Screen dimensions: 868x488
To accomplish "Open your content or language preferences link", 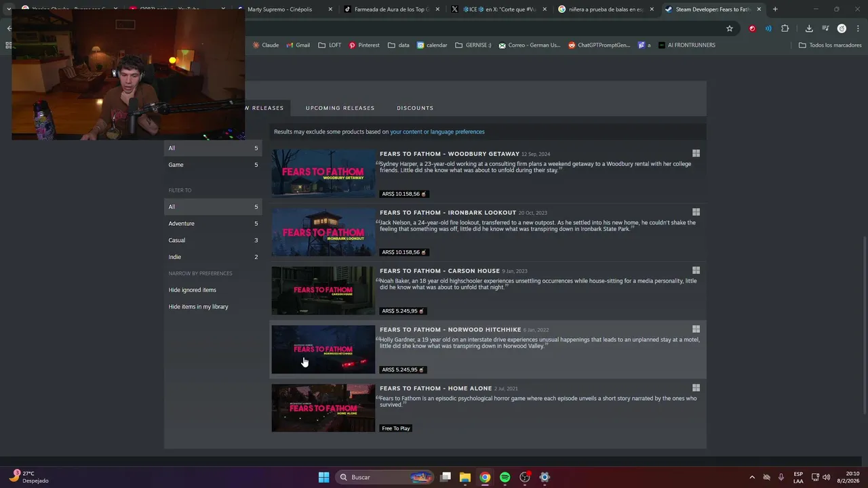I will [x=437, y=131].
